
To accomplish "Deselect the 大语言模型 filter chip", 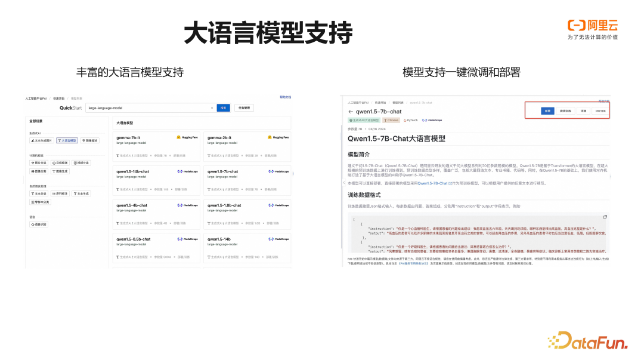I will 66,140.
